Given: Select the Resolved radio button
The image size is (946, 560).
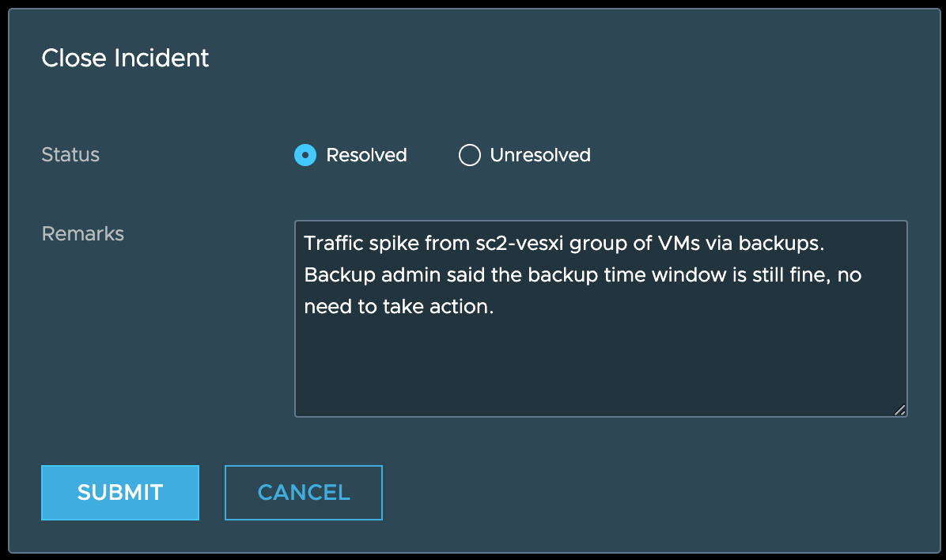Looking at the screenshot, I should (305, 155).
